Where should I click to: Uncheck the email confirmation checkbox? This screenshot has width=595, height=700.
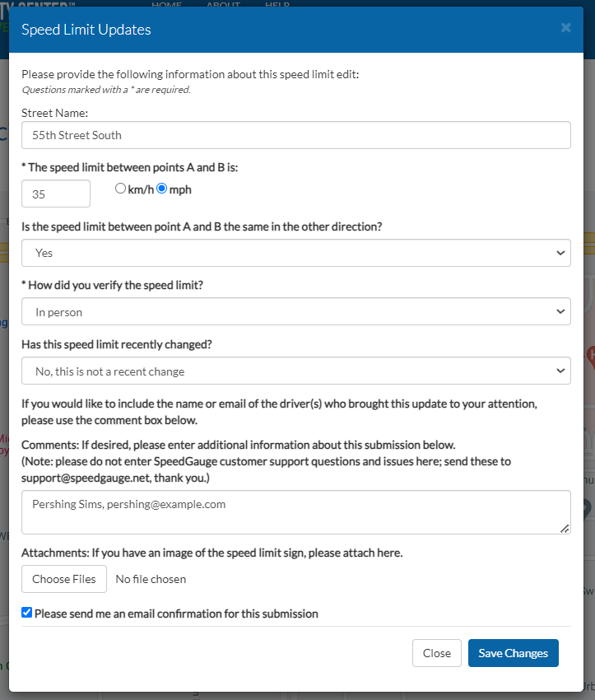pyautogui.click(x=27, y=613)
